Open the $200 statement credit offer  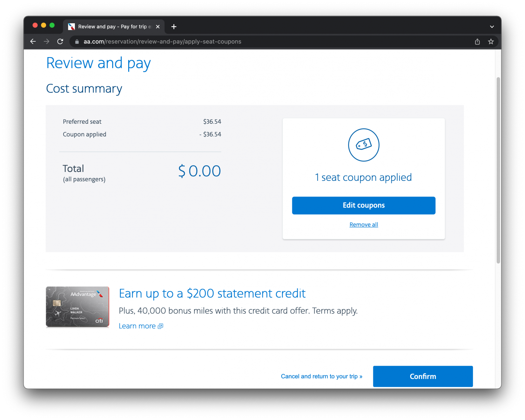212,293
